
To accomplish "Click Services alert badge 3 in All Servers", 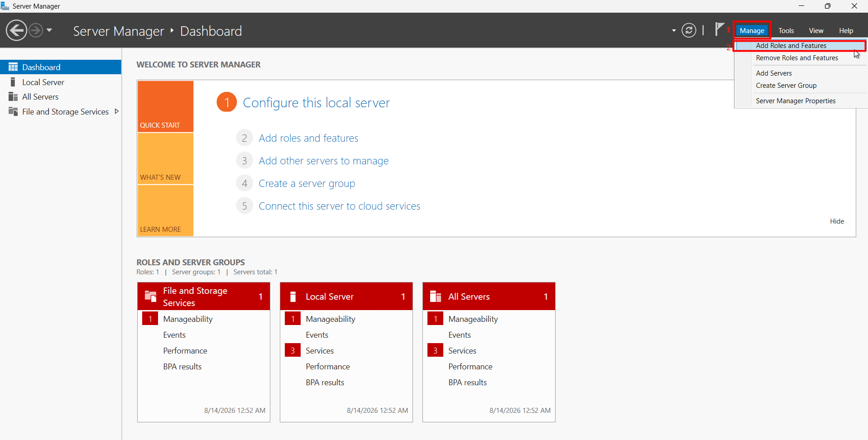I will click(435, 350).
